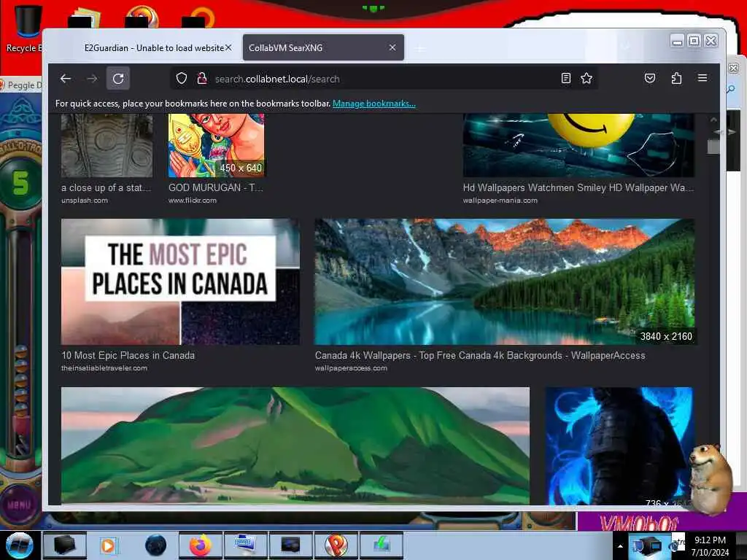The image size is (747, 560).
Task: Click the Peggle MENU button
Action: tap(19, 505)
